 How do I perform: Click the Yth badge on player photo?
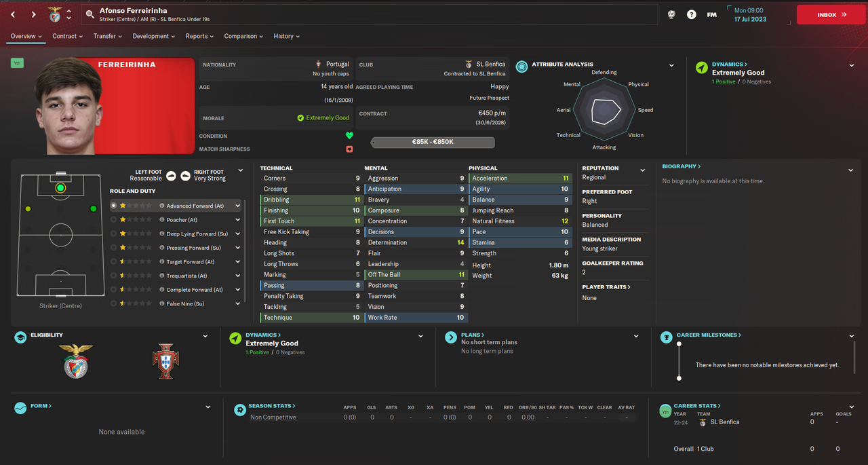point(17,62)
